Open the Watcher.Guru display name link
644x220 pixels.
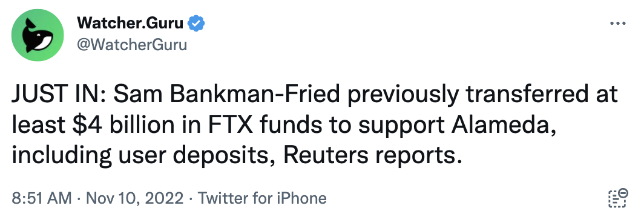tap(130, 24)
